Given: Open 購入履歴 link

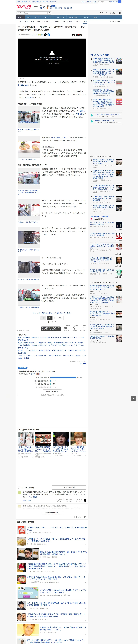Looking at the screenshot, I should (x=112, y=13).
